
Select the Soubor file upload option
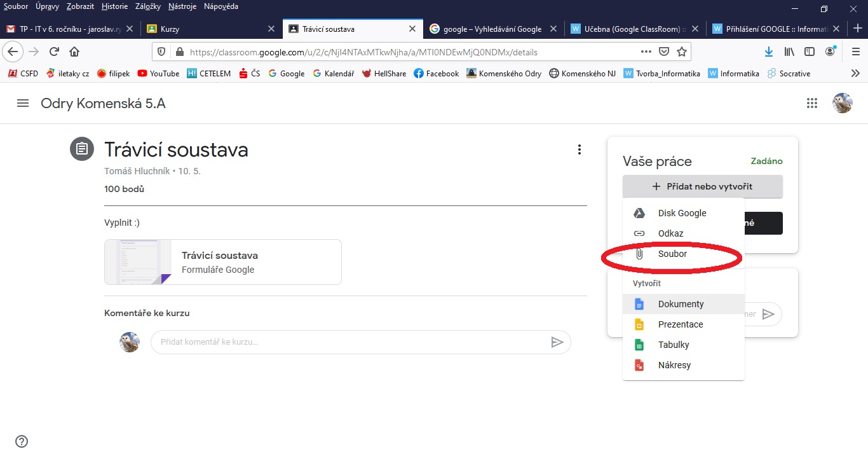(672, 254)
